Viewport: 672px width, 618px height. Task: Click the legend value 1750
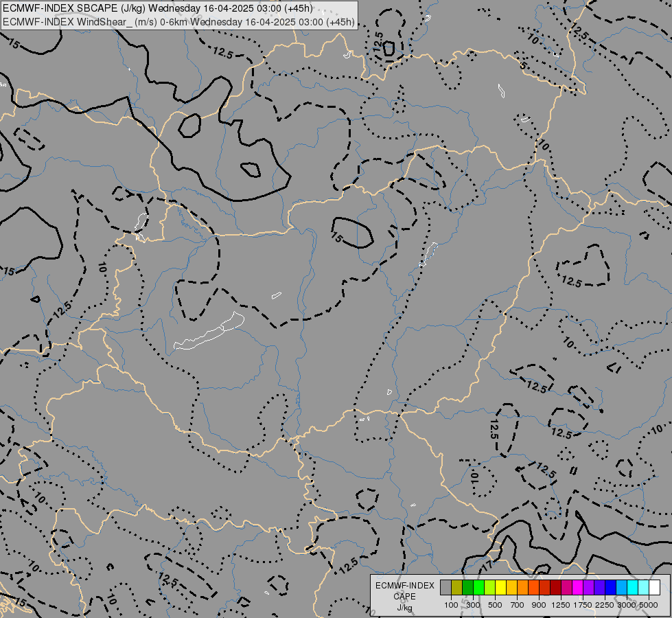[x=583, y=605]
